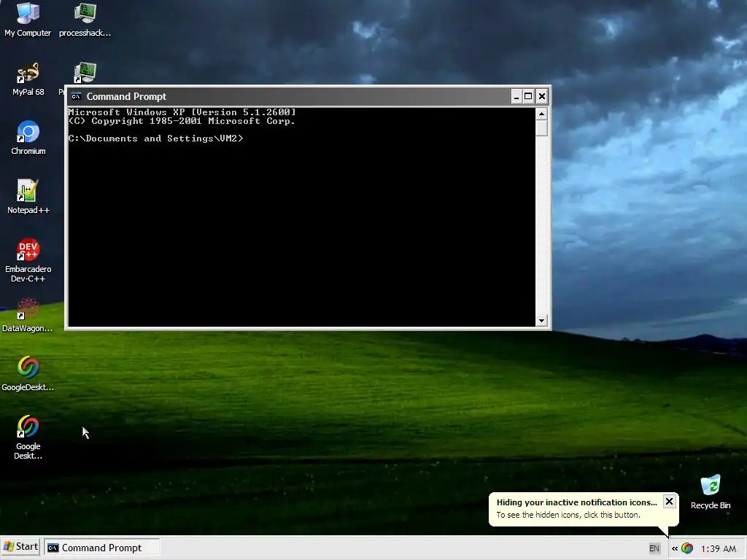Screen dimensions: 747x560
Task: Open the Command Prompt title bar system icon
Action: click(76, 96)
